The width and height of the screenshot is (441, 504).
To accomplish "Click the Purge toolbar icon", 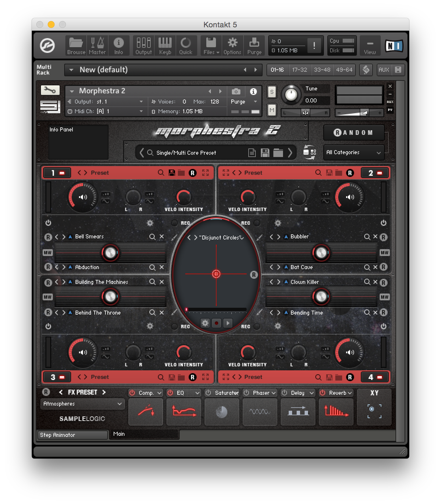I will tap(254, 46).
